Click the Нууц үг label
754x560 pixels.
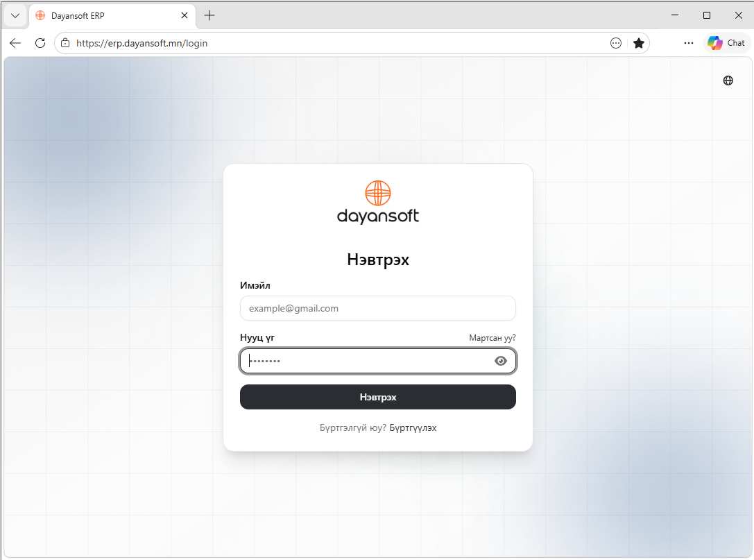(257, 338)
